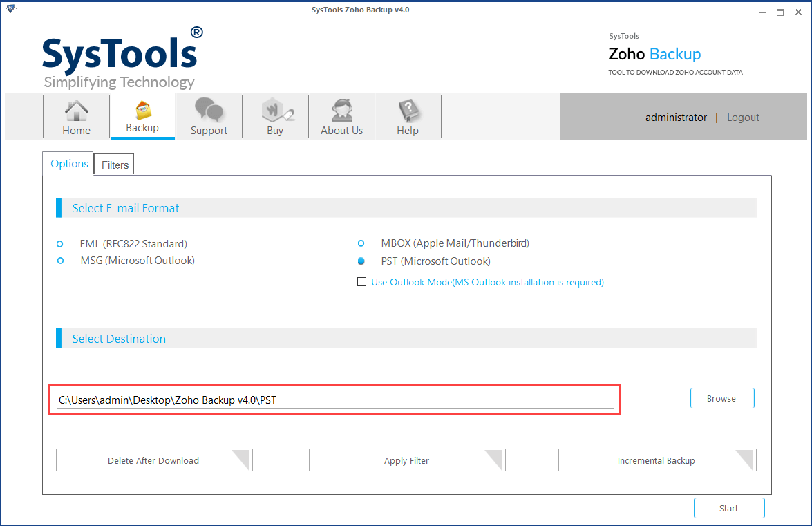Switch to the Options tab

click(x=69, y=164)
